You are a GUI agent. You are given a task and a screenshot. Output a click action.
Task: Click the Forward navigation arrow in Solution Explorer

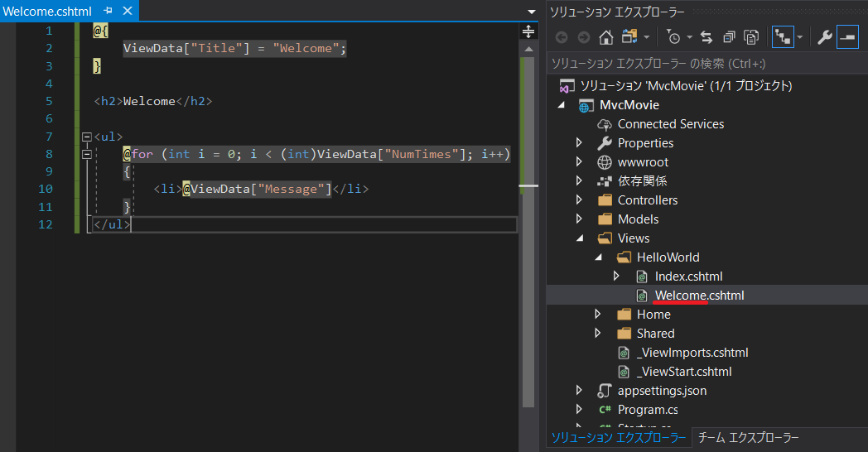pos(583,37)
